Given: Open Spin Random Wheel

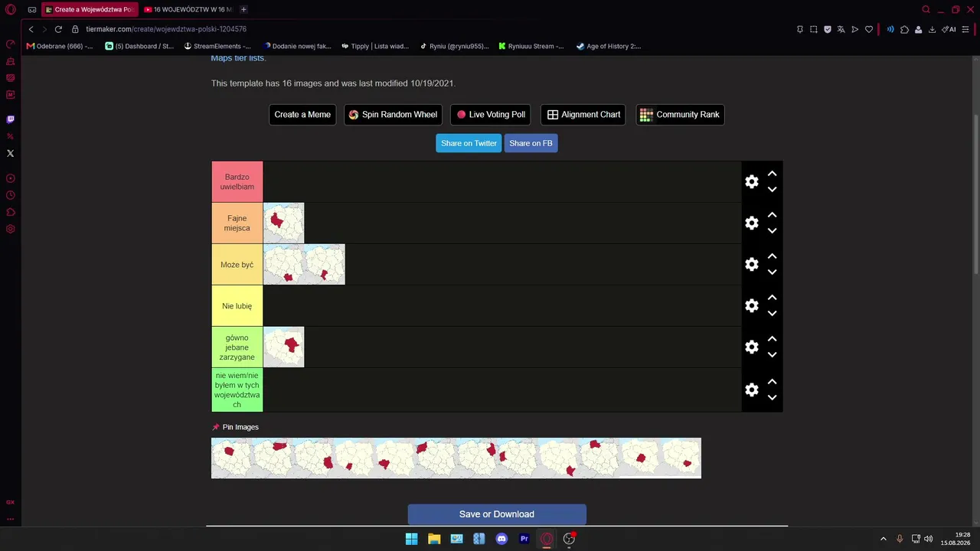Looking at the screenshot, I should point(393,115).
